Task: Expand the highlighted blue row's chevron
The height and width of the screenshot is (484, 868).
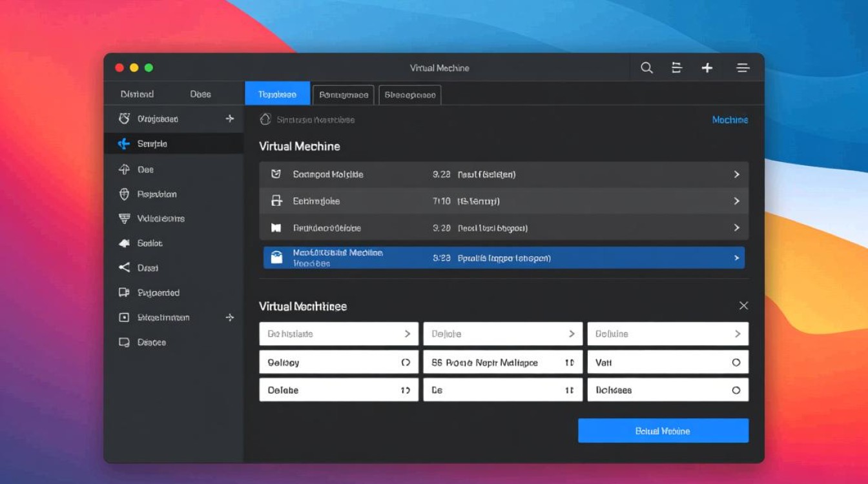Action: tap(736, 258)
